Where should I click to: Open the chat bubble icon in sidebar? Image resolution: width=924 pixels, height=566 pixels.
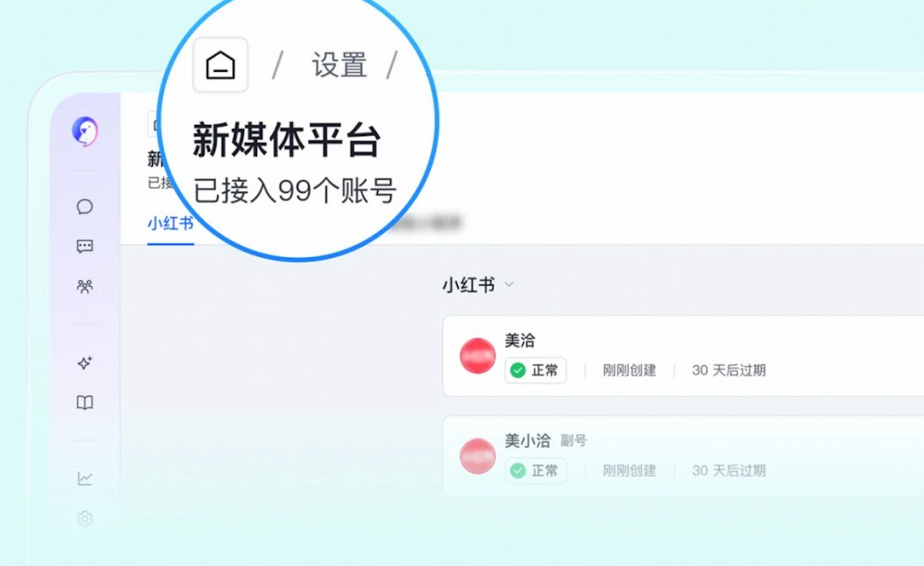pos(85,207)
